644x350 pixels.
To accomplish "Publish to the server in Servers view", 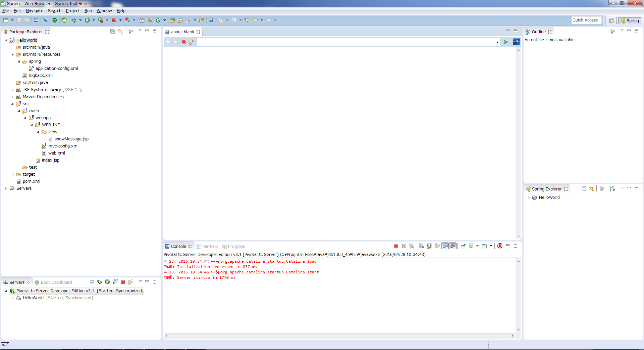I will pos(130,282).
